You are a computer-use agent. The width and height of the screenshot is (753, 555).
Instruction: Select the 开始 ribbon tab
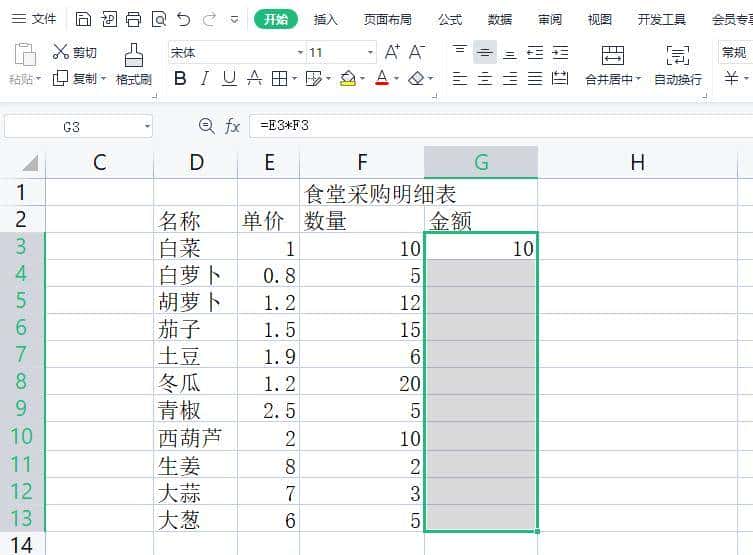coord(276,19)
